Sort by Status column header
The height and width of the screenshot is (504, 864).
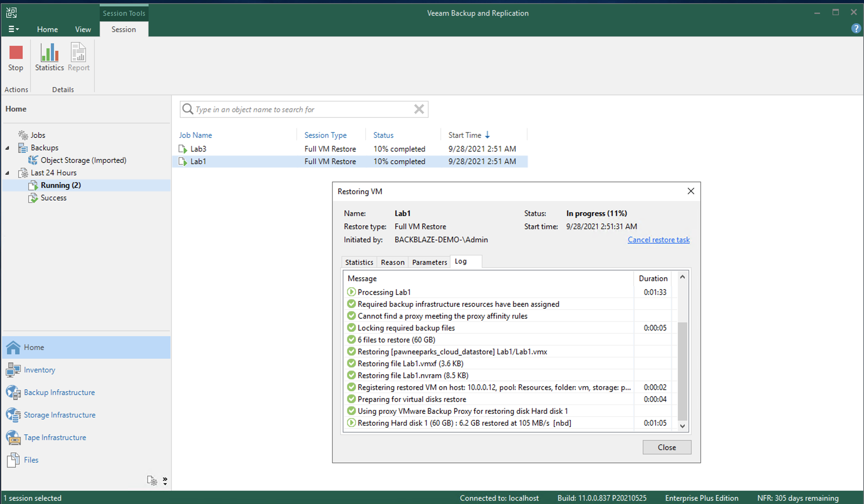tap(383, 135)
